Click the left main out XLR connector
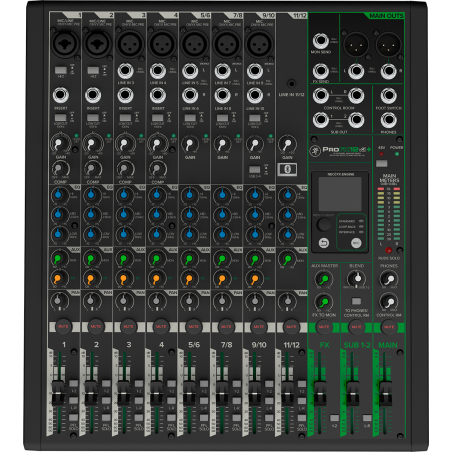 coord(356,44)
